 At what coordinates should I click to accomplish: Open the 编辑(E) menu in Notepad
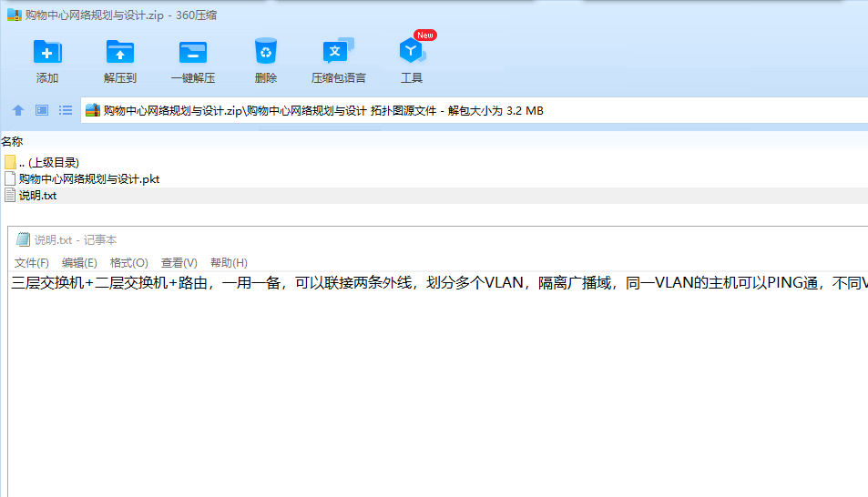tap(79, 263)
